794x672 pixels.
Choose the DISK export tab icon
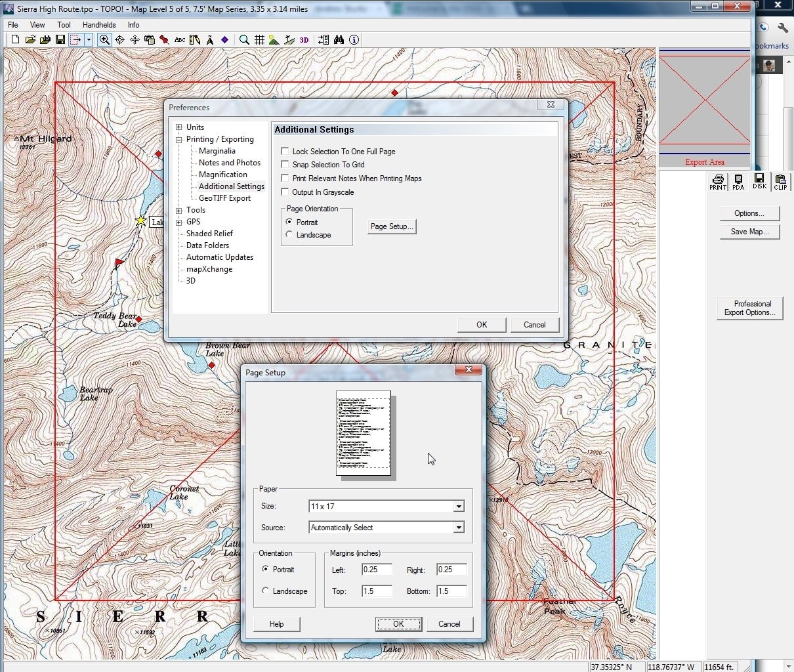(x=759, y=182)
